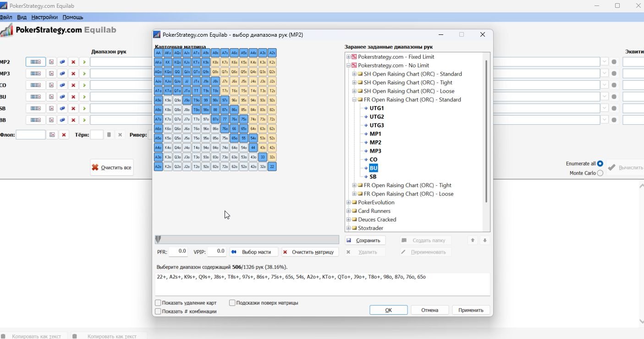Select Enumerate all radio button
644x339 pixels.
(600, 164)
